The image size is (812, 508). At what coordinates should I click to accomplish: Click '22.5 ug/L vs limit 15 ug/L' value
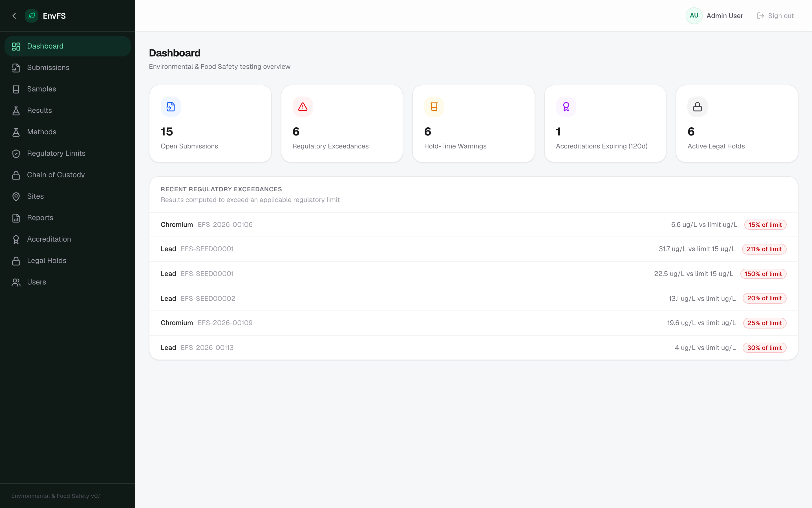pos(694,274)
